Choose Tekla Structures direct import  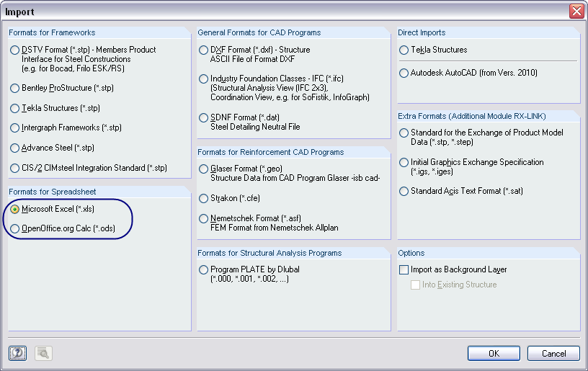point(404,50)
